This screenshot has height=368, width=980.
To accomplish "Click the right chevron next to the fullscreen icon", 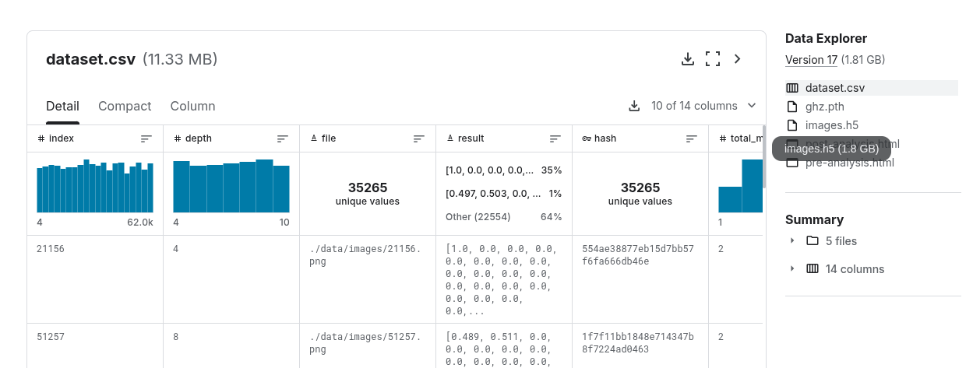I will pos(738,59).
